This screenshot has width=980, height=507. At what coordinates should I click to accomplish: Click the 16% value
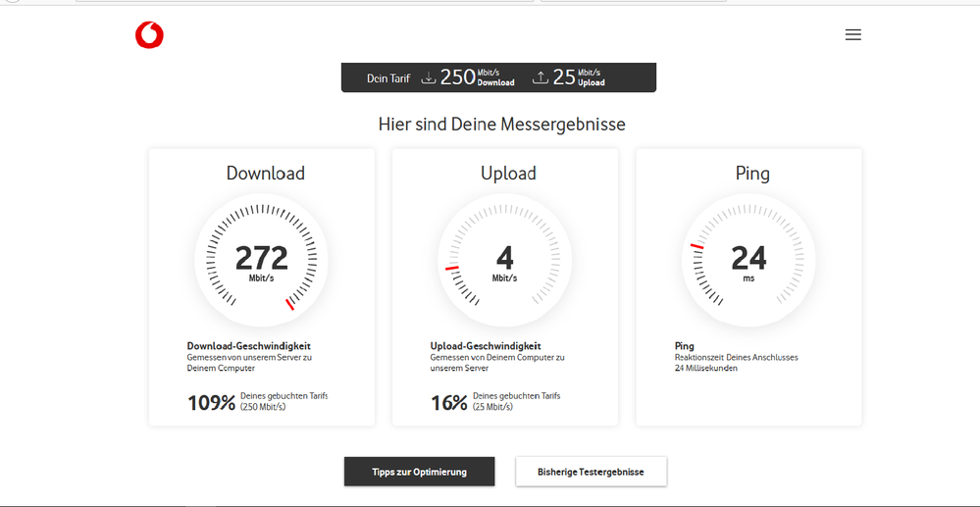click(448, 403)
